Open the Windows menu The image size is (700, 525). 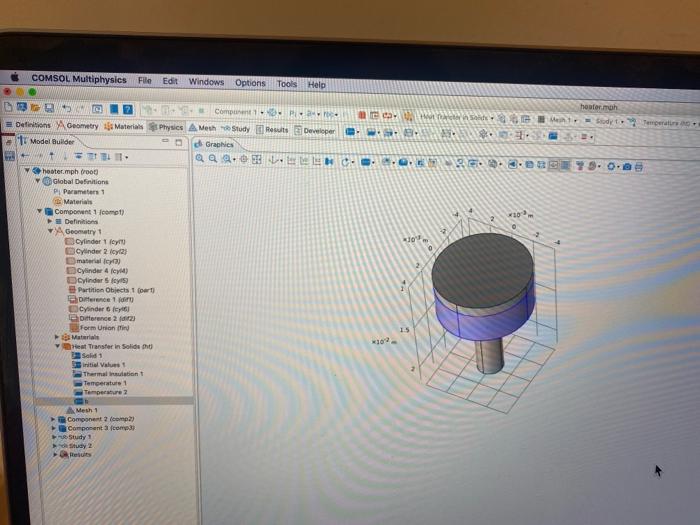(x=206, y=82)
